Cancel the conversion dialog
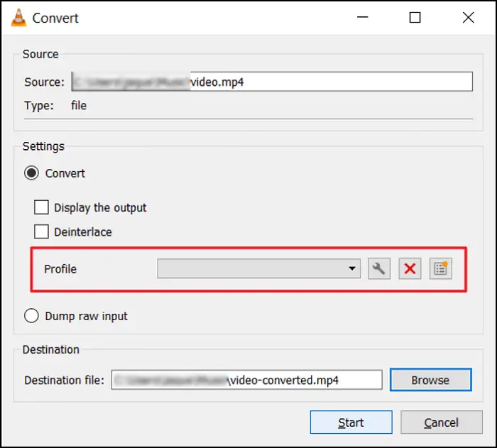 [441, 422]
